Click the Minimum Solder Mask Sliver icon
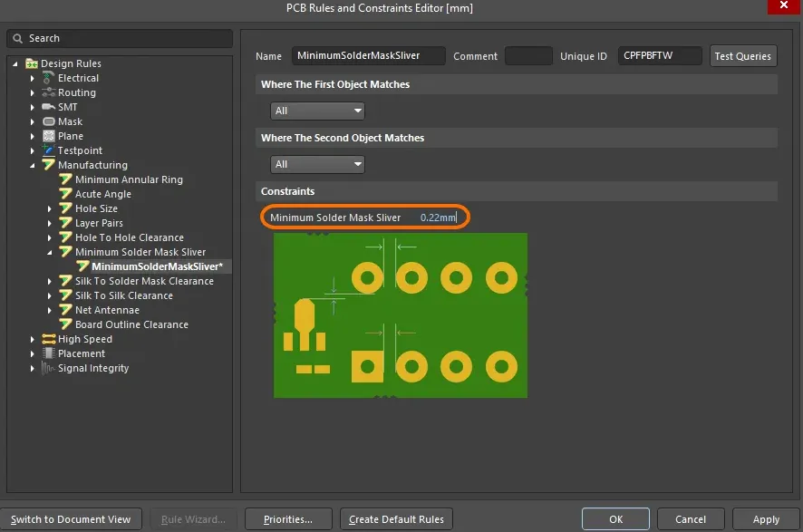Viewport: 803px width, 532px height. point(65,251)
